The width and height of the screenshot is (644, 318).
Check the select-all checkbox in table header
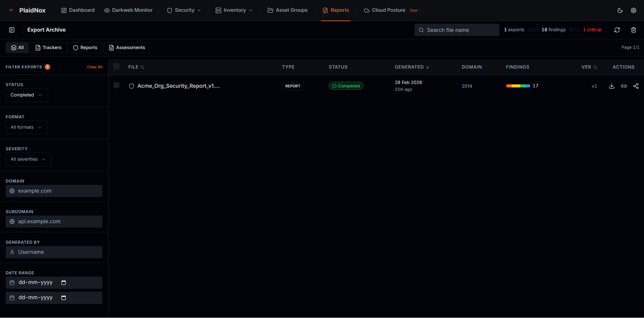click(x=116, y=66)
